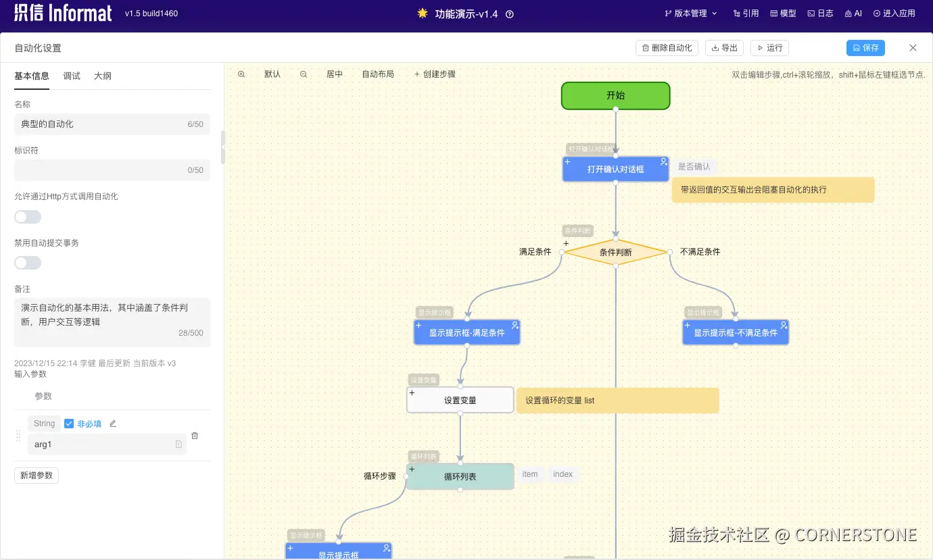Screen dimensions: 933x560
Task: Select the 设置变量 node
Action: pyautogui.click(x=460, y=400)
